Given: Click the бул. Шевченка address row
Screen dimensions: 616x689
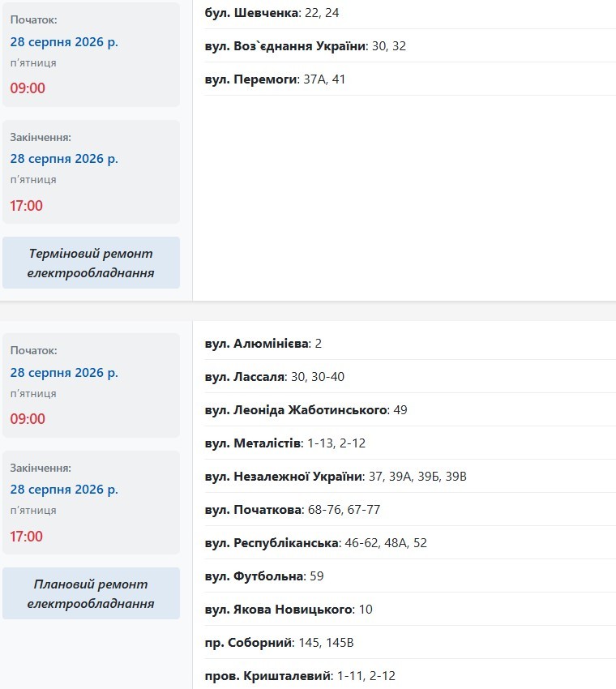Looking at the screenshot, I should [x=410, y=13].
